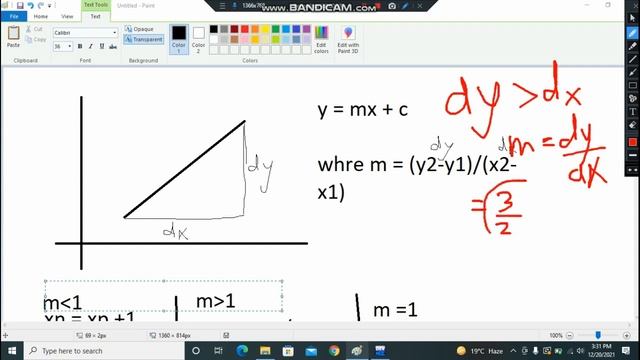Open the File menu
The image size is (640, 360).
pyautogui.click(x=14, y=16)
